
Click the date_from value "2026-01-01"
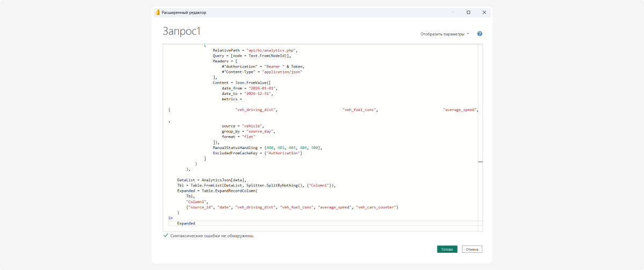[261, 88]
